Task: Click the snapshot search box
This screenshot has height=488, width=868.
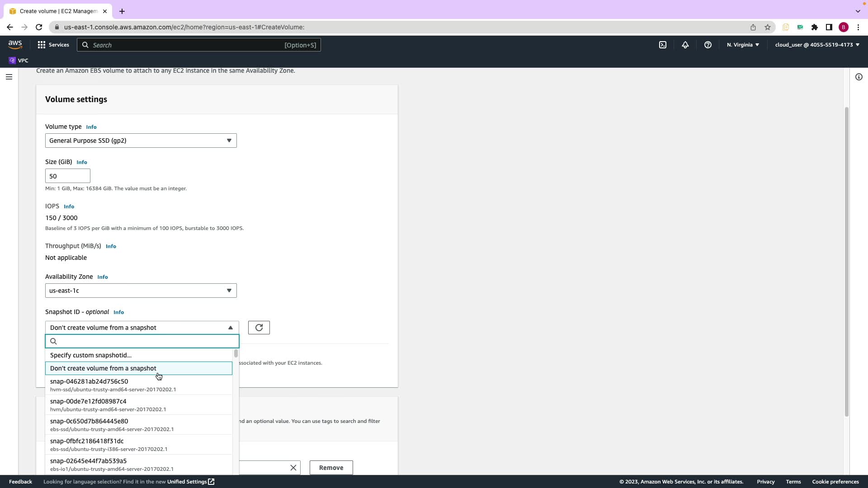Action: pos(145,341)
